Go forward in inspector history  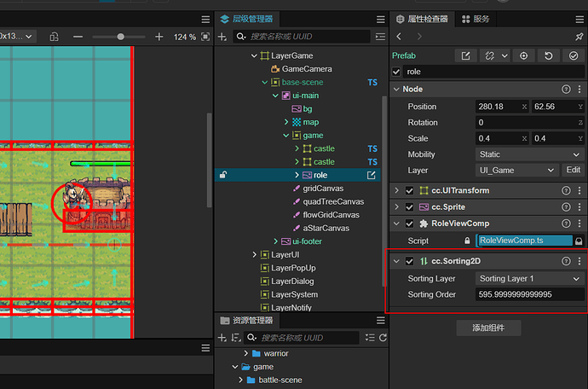(x=419, y=37)
